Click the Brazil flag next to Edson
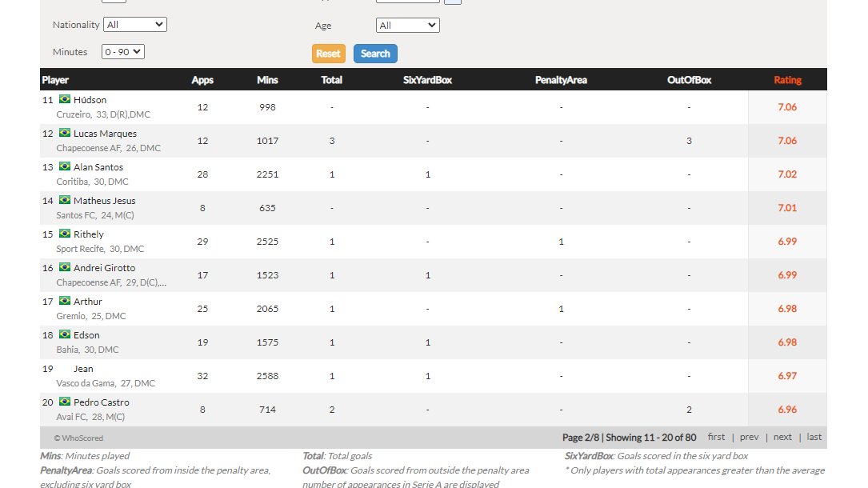Viewport: 868px width, 488px height. click(65, 334)
